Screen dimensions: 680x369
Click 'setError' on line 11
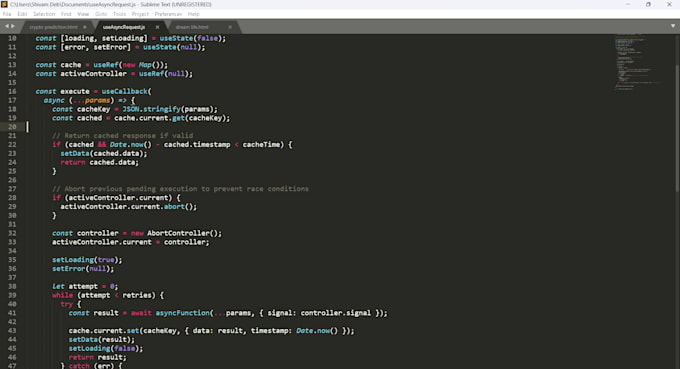(x=110, y=47)
